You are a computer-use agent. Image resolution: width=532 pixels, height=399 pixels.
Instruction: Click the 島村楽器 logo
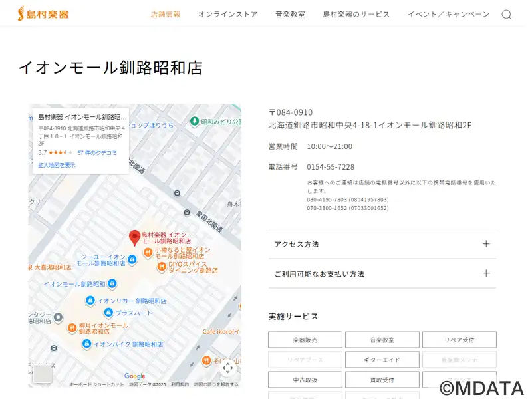click(43, 14)
